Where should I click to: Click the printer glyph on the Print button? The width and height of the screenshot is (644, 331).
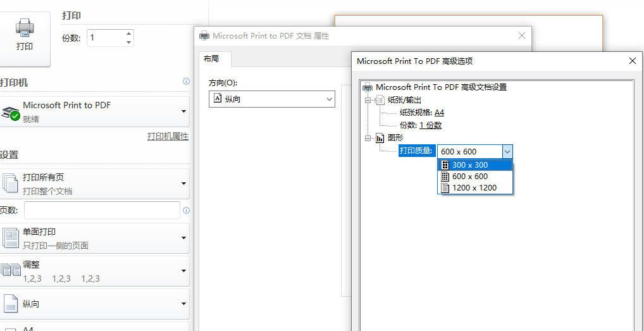(25, 27)
